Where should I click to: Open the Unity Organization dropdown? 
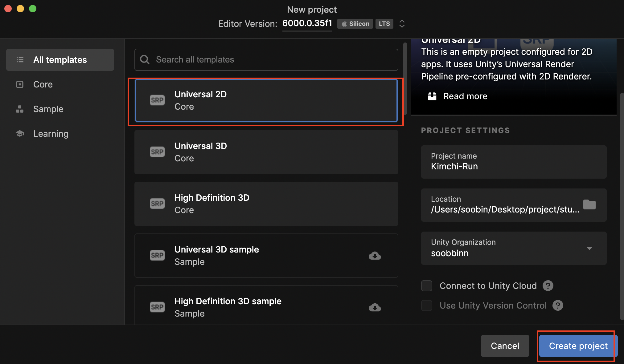coord(589,248)
